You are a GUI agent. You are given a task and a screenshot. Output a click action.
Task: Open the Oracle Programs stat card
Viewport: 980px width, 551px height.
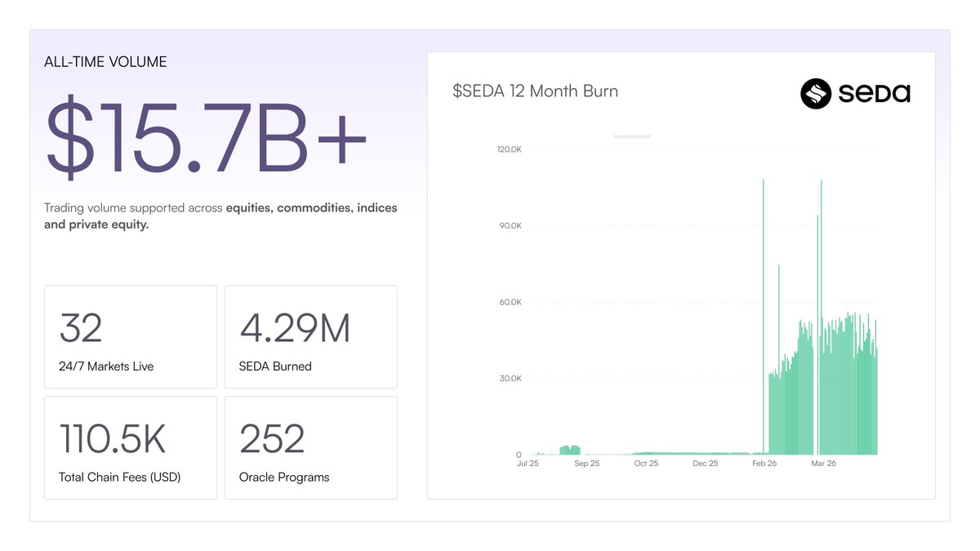point(311,447)
